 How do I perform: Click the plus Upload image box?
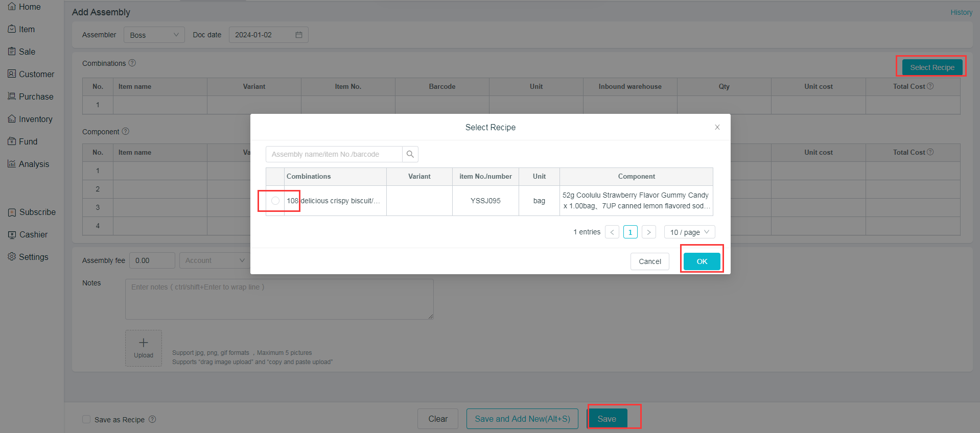coord(144,348)
